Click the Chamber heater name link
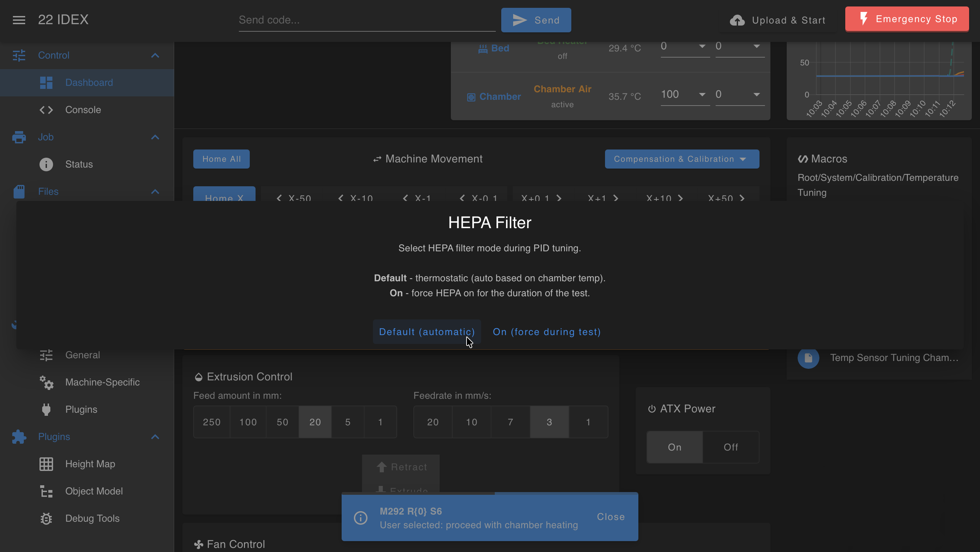 [x=500, y=97]
